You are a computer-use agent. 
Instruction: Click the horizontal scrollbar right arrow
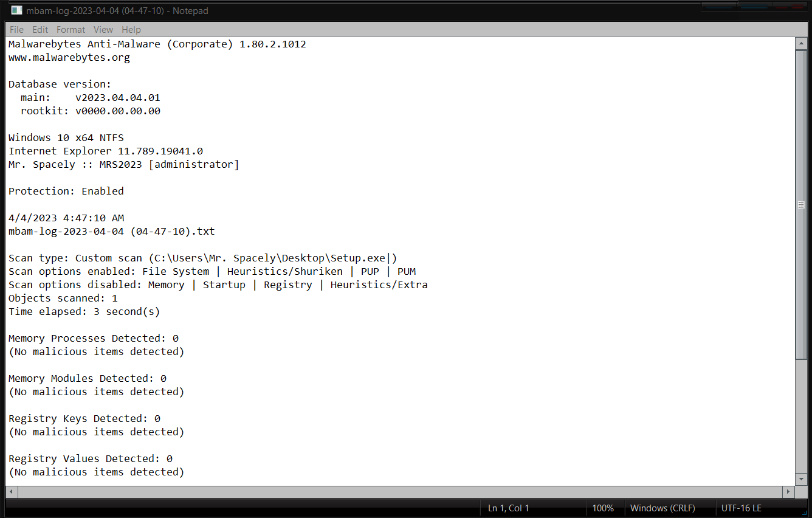(789, 491)
